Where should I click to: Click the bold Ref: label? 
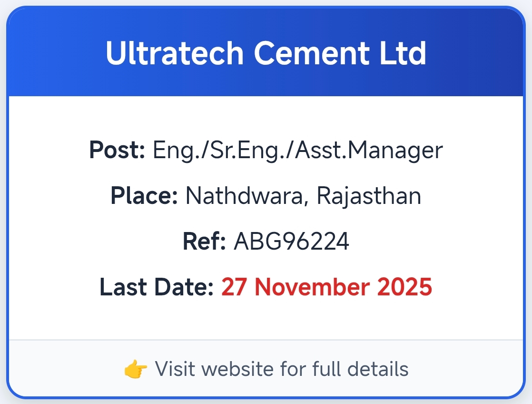[204, 242]
